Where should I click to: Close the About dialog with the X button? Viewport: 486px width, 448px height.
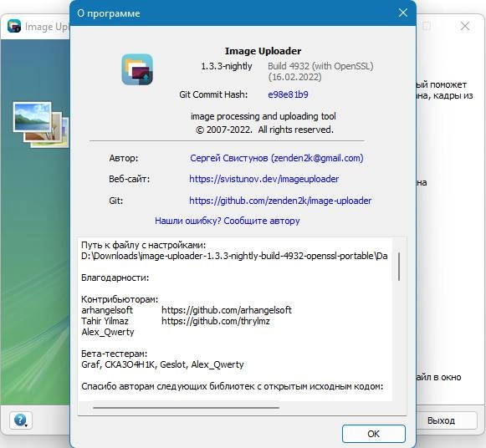click(x=403, y=13)
